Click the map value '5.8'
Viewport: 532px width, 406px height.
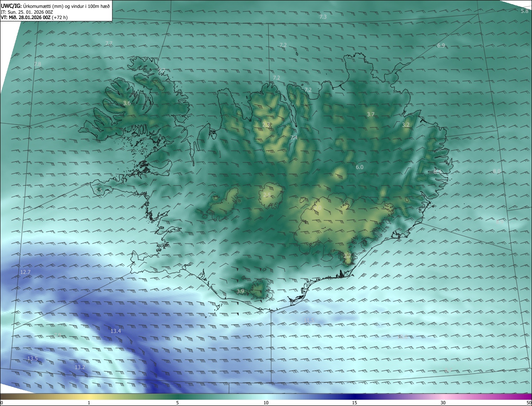[x=525, y=11]
